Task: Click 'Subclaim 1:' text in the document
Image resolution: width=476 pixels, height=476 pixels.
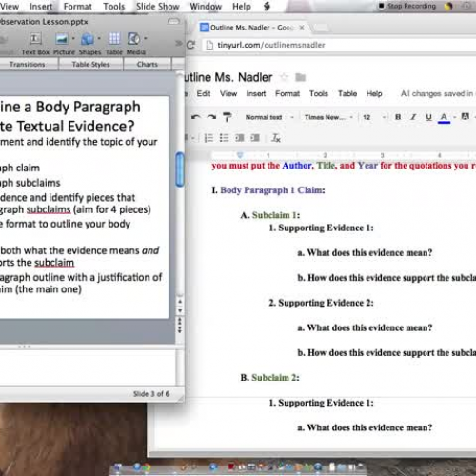Action: pos(276,215)
